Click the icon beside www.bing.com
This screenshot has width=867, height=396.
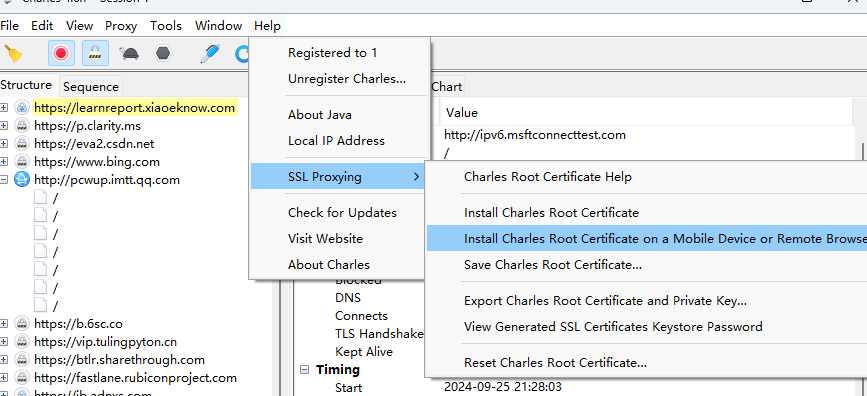[22, 161]
